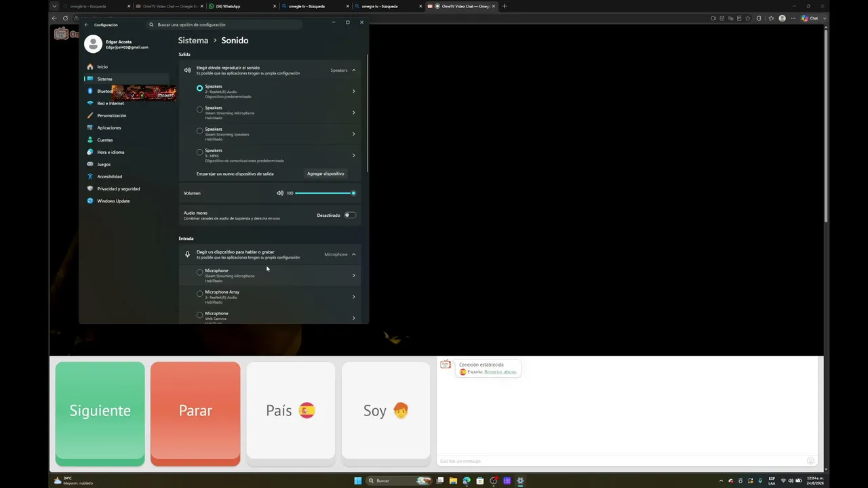Screen dimensions: 868x488
Task: Click taskbar Buscar search box
Action: [x=400, y=481]
